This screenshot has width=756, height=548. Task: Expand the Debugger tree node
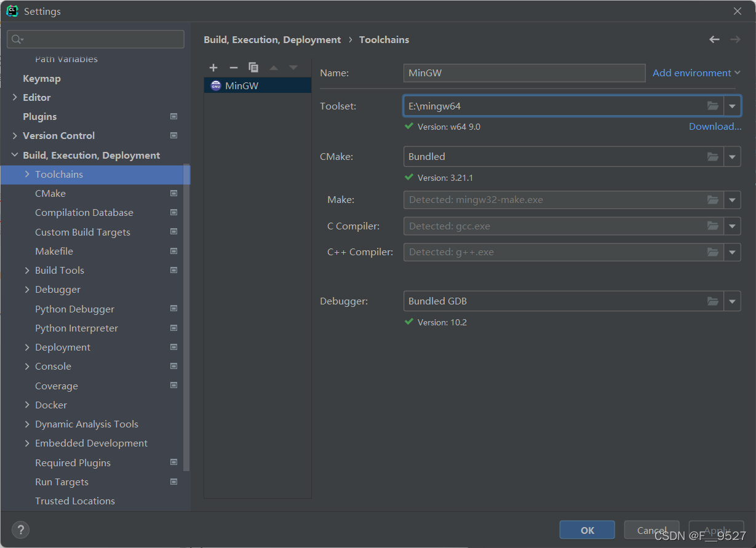[x=27, y=289]
